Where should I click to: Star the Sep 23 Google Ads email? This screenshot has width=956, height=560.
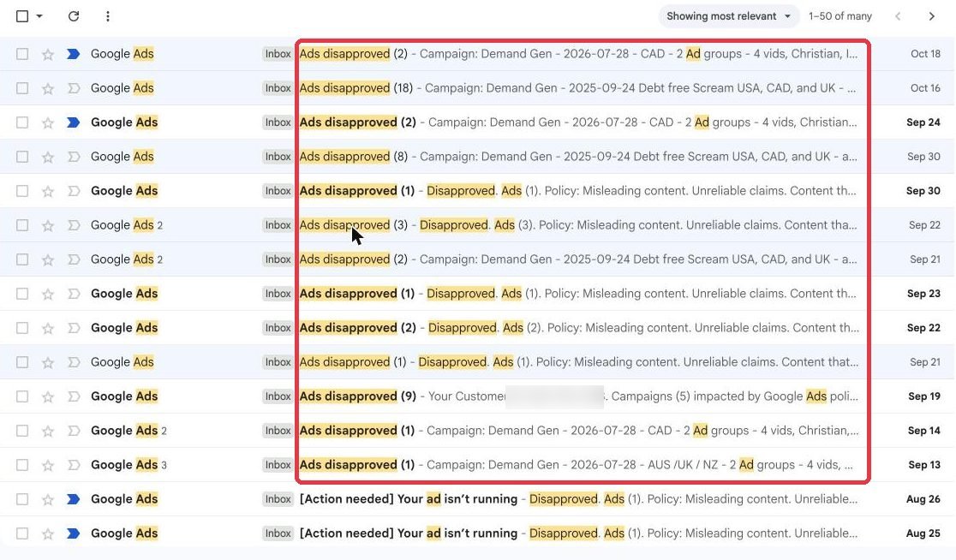pos(48,294)
